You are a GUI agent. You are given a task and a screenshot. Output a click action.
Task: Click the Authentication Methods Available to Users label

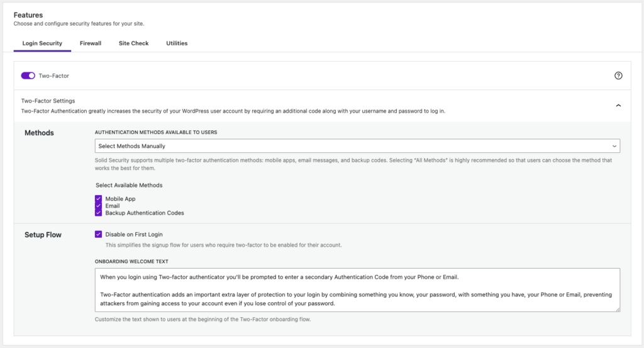point(156,132)
